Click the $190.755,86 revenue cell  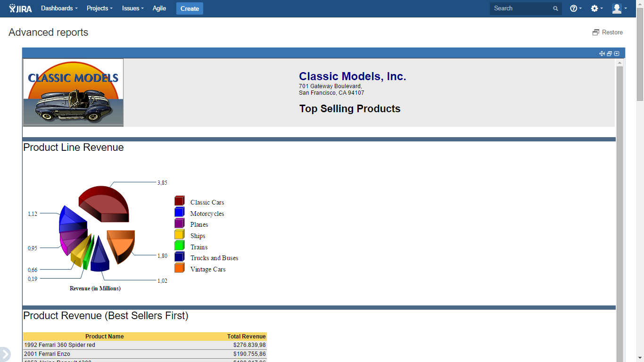(249, 354)
